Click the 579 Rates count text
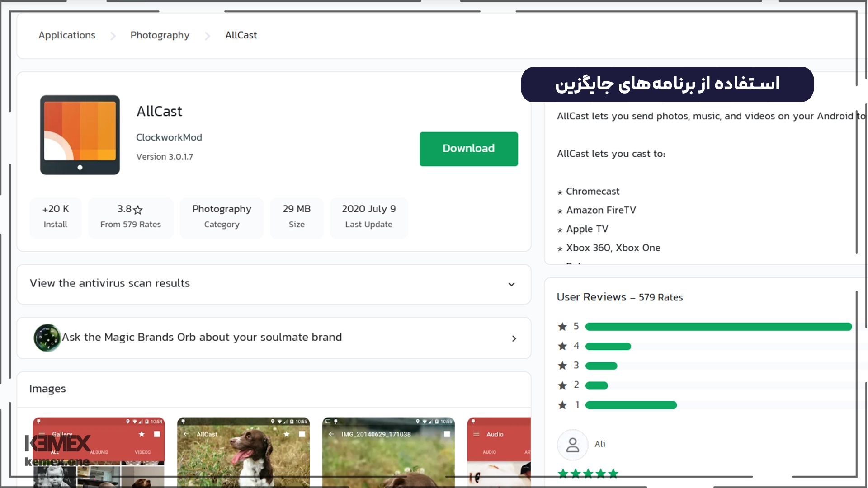Screen dimensions: 868x488 tap(660, 298)
